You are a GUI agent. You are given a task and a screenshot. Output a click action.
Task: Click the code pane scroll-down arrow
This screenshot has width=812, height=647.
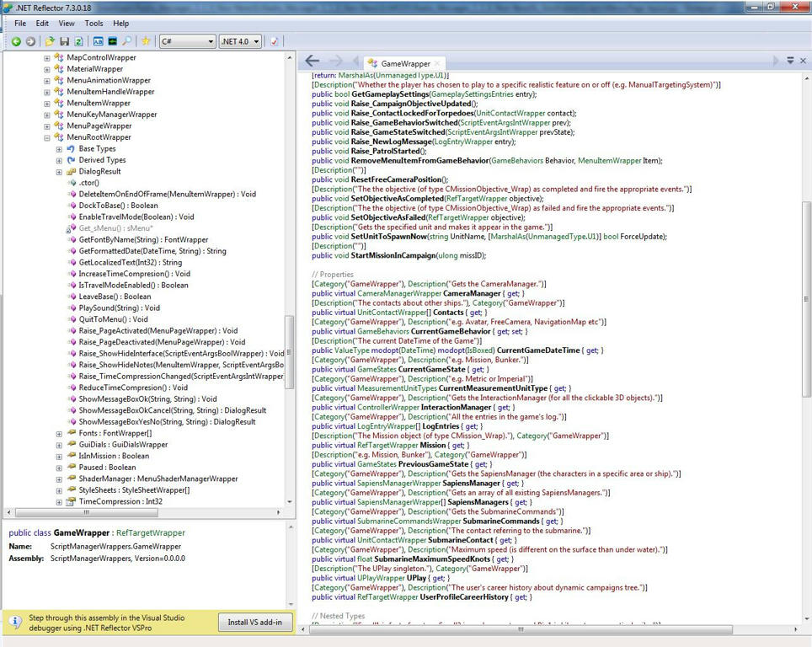tap(806, 618)
